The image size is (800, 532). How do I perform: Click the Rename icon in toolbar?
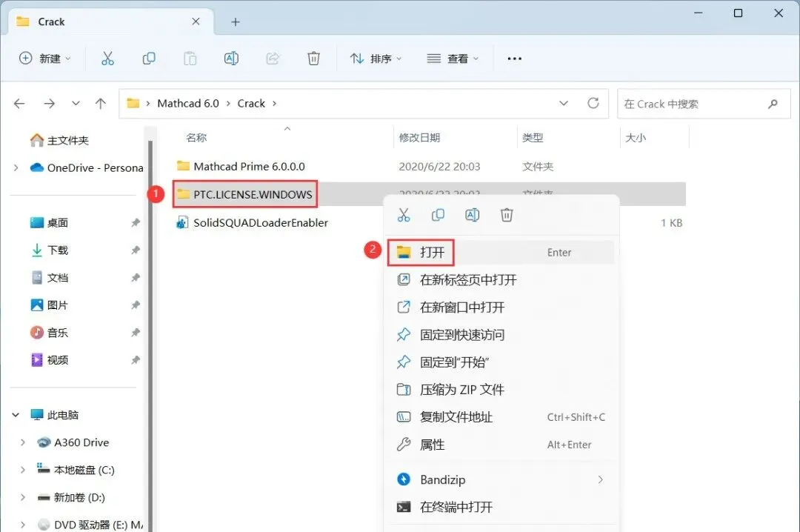coord(231,59)
